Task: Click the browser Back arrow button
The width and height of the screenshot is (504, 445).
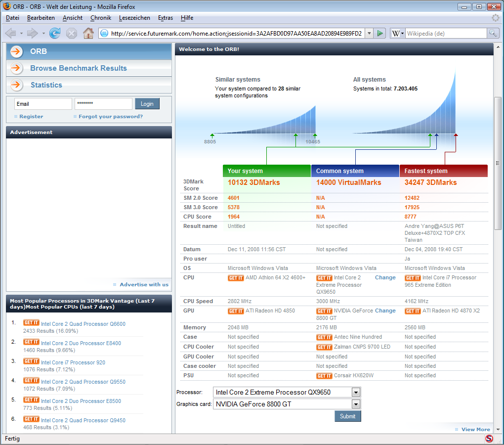Action: [x=11, y=33]
